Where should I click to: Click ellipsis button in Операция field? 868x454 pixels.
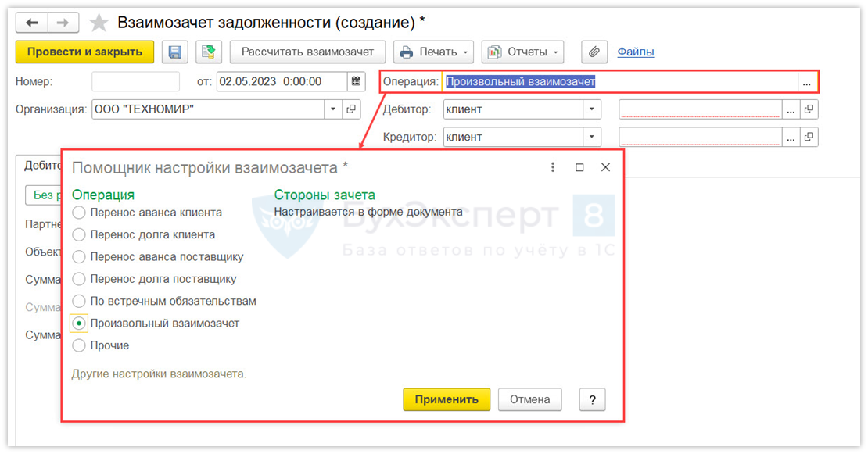[806, 82]
